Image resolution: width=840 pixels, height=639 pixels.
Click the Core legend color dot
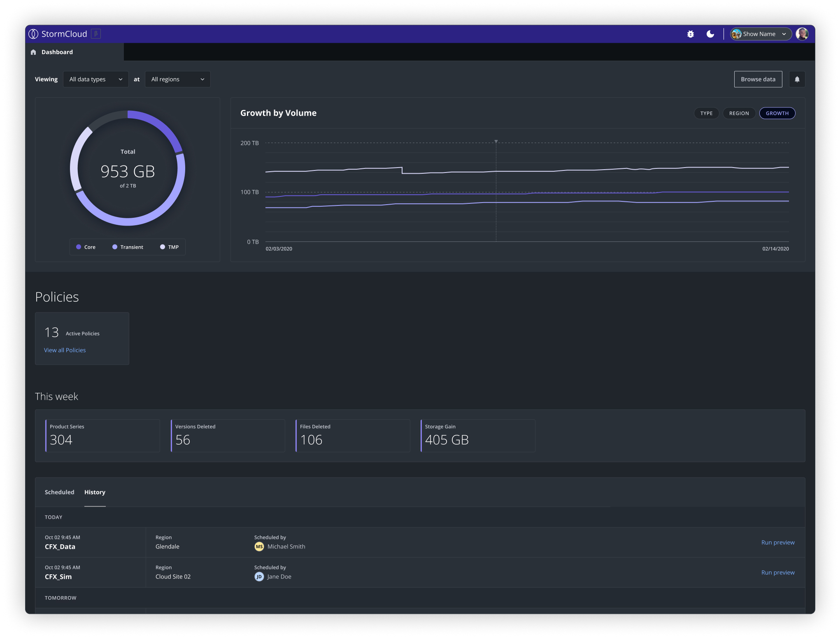click(x=79, y=247)
